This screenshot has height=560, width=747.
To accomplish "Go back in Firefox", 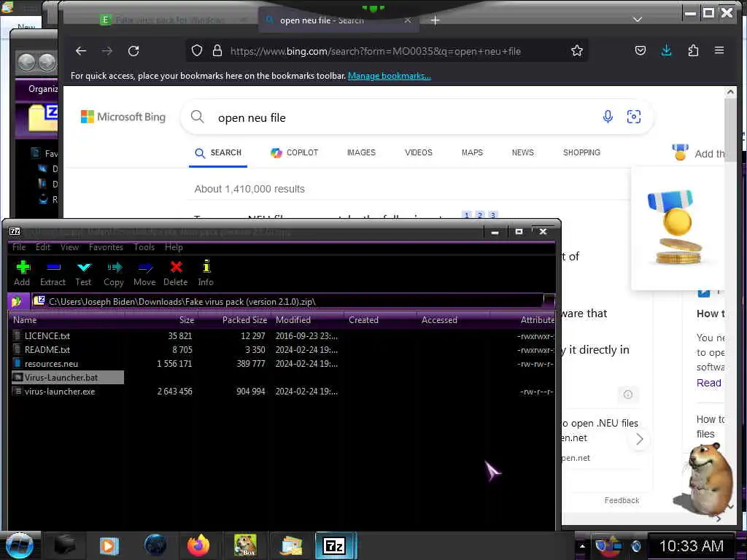I will coord(81,51).
